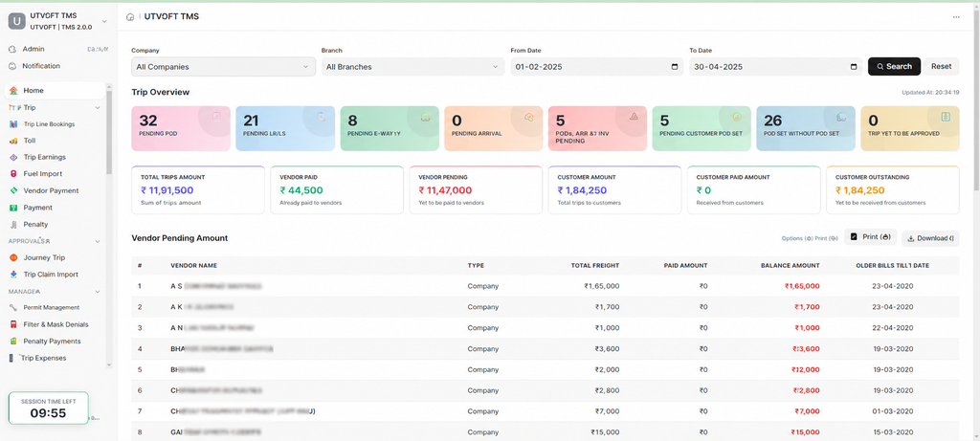Click the Print button
Screen dimensions: 980x441
(870, 237)
